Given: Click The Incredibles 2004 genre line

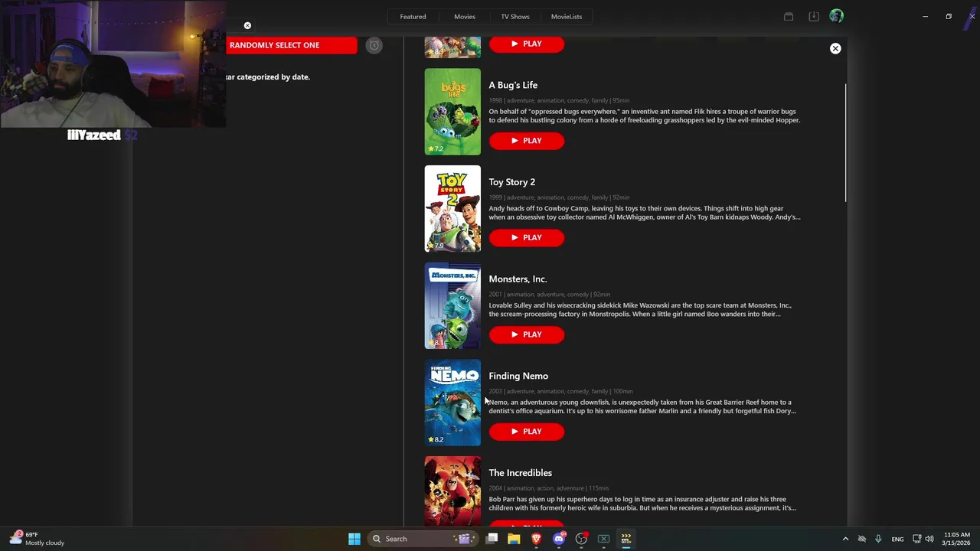Looking at the screenshot, I should [548, 488].
